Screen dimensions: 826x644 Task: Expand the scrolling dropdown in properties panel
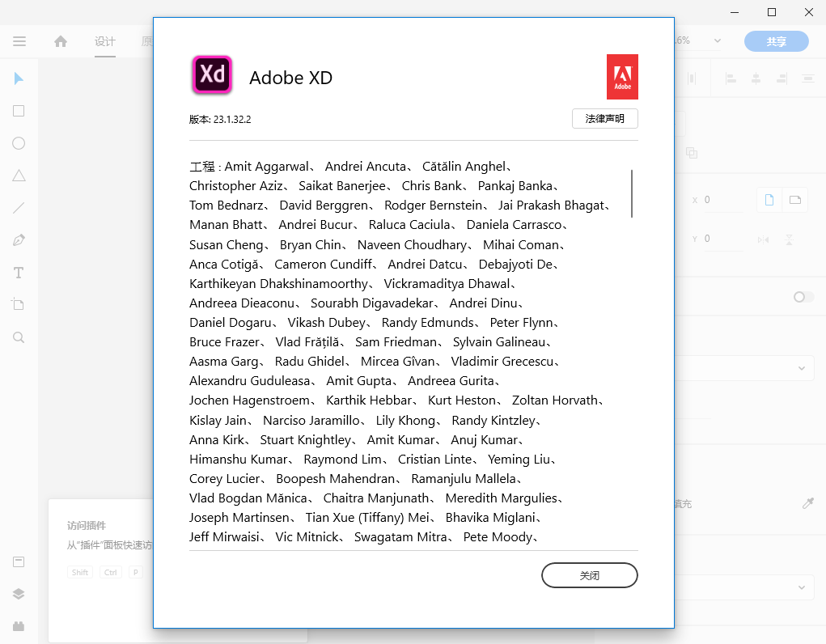[x=801, y=368]
